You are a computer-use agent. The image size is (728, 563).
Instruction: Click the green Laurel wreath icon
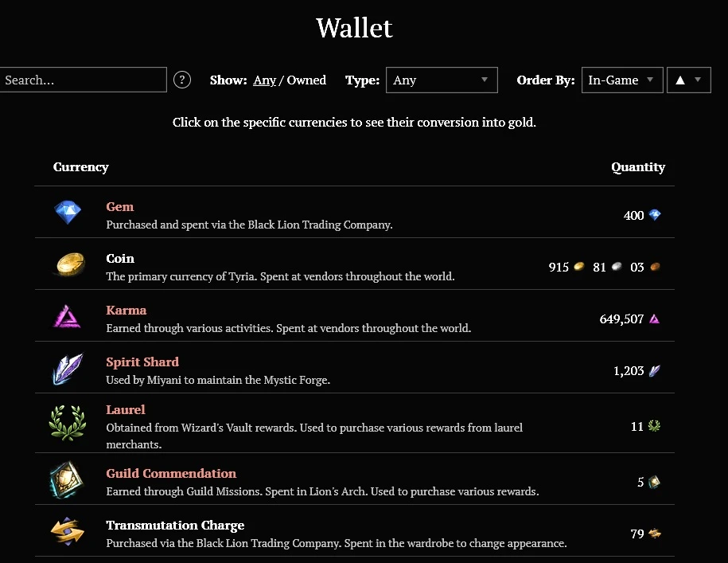tap(68, 422)
